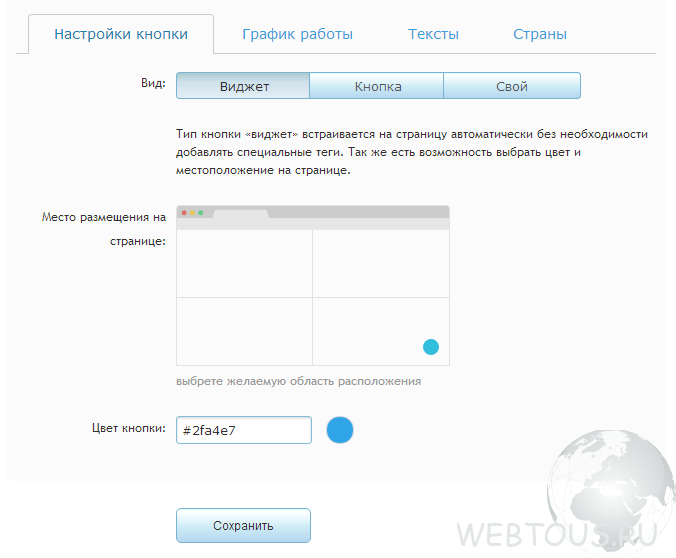Choose top-left placement quadrant
Screen dimensions: 676x558
pyautogui.click(x=244, y=263)
